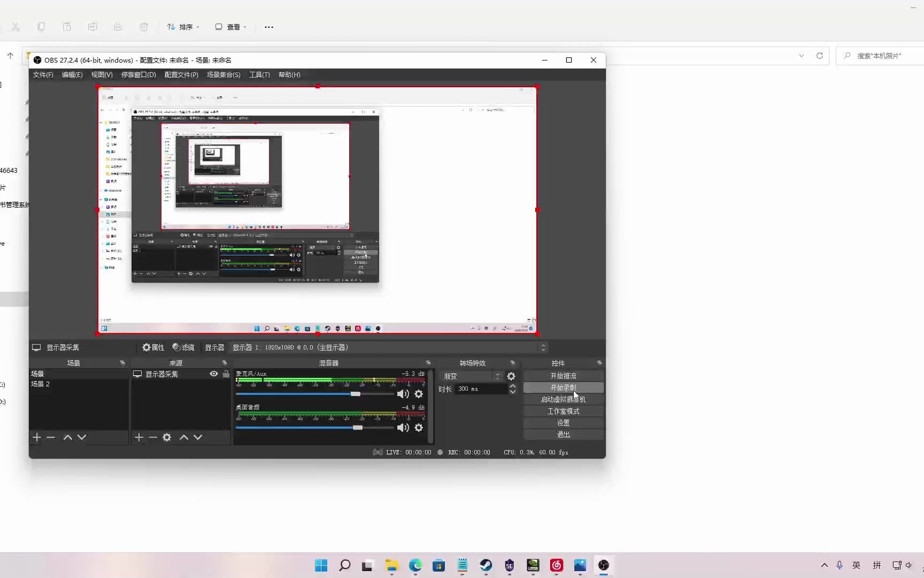Open the 场景集合(S) menu

pyautogui.click(x=224, y=75)
